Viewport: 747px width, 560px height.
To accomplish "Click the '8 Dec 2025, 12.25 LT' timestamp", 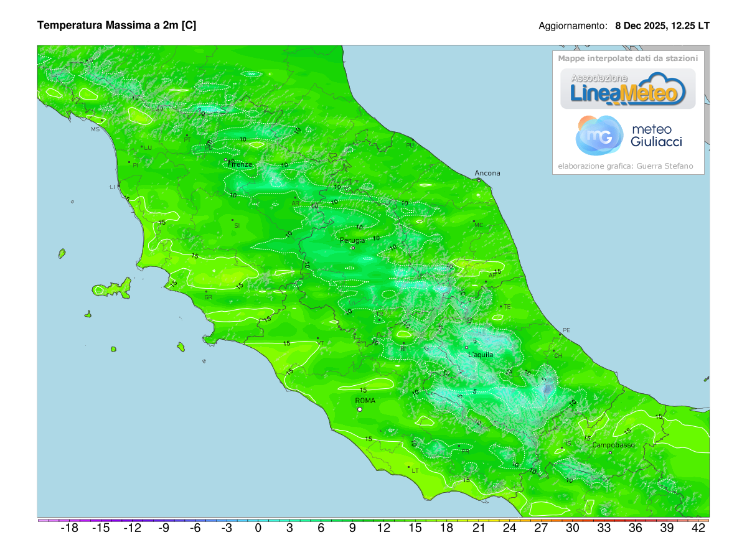I will (662, 26).
